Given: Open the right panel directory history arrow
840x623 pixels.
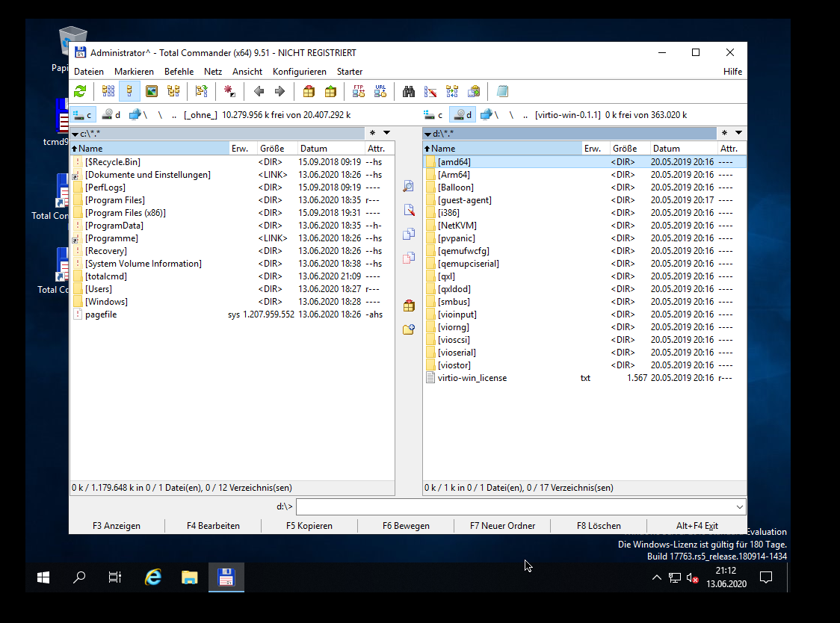Looking at the screenshot, I should click(x=738, y=133).
